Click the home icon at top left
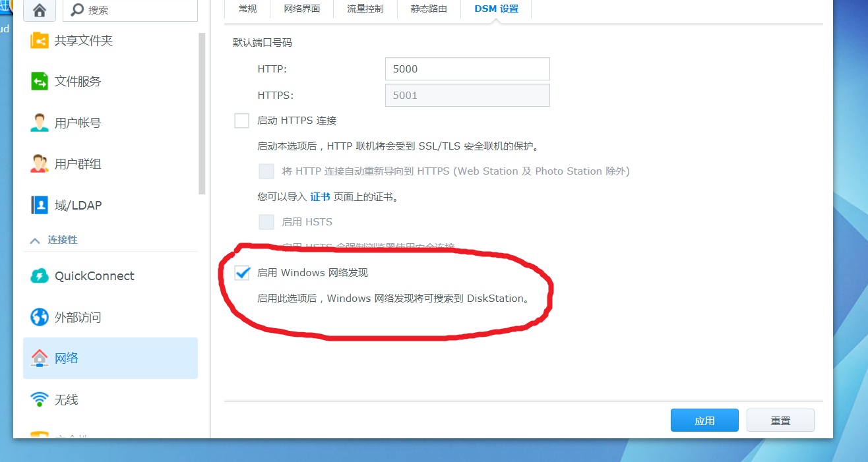The width and height of the screenshot is (868, 462). tap(40, 10)
